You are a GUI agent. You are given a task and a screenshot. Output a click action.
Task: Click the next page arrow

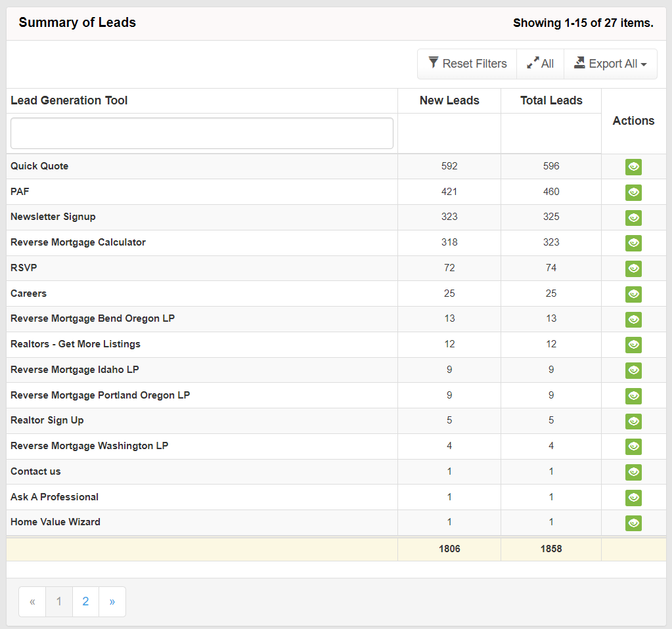(x=112, y=601)
